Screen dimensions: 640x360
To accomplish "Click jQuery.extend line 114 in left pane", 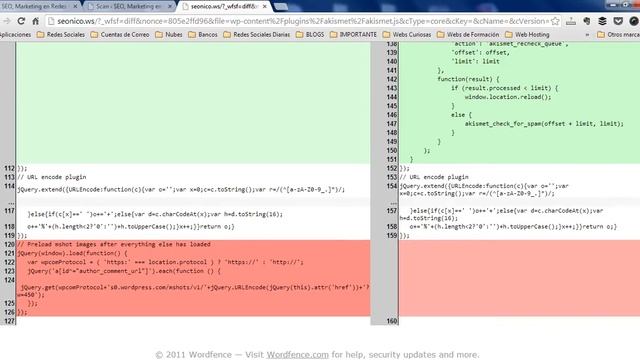I will 181,189.
